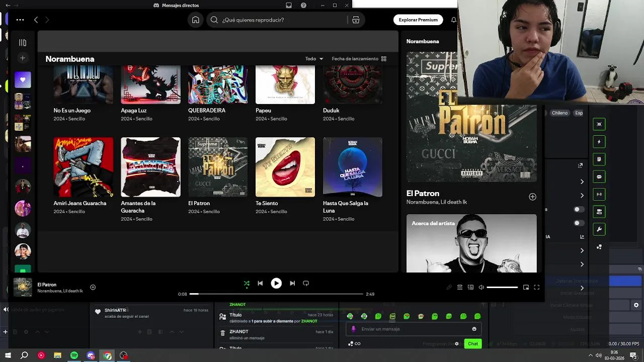Viewport: 644px width, 362px height.
Task: Open the mini player icon
Action: tap(526, 287)
